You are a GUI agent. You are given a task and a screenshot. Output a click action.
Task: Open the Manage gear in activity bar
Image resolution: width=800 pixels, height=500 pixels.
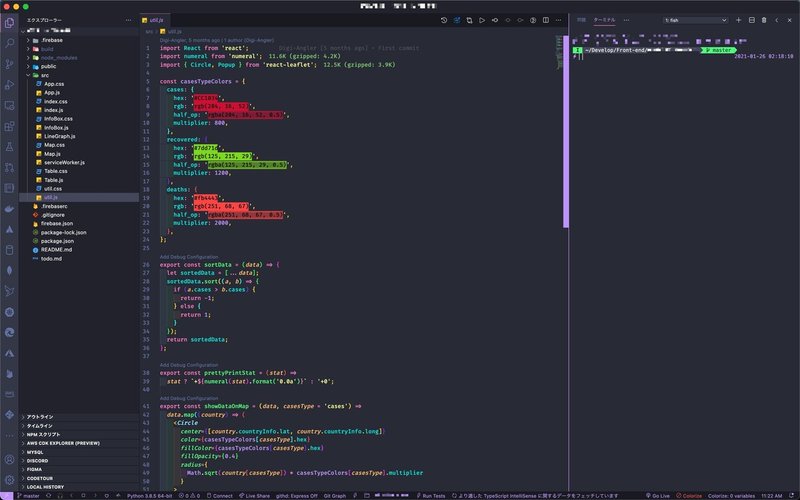click(x=9, y=480)
